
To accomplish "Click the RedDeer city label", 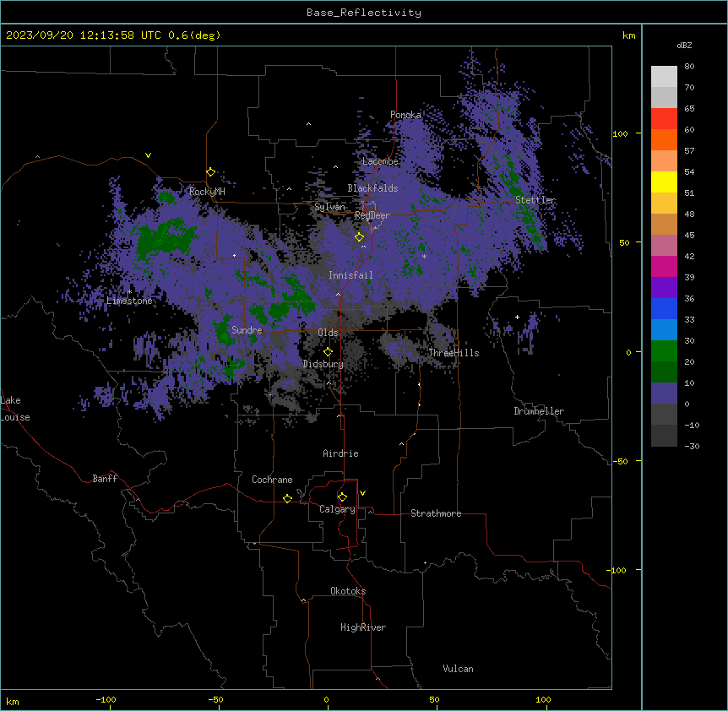I will point(372,215).
